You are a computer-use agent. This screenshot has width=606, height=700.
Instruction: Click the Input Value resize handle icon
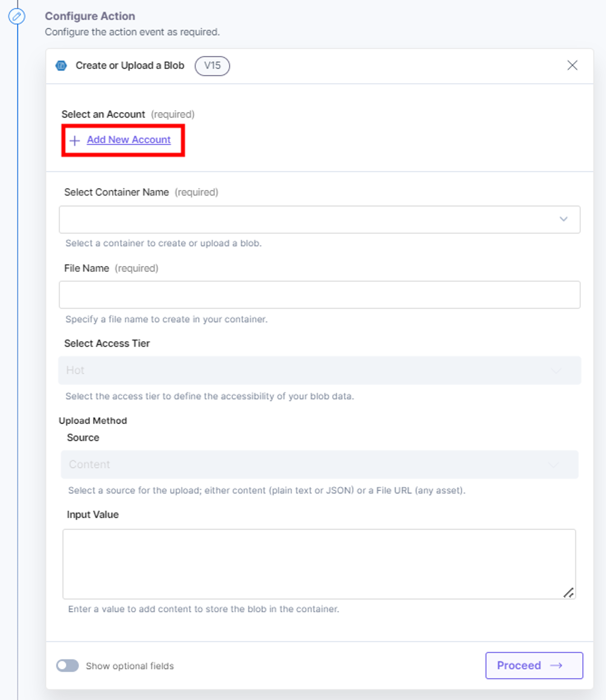tap(568, 593)
